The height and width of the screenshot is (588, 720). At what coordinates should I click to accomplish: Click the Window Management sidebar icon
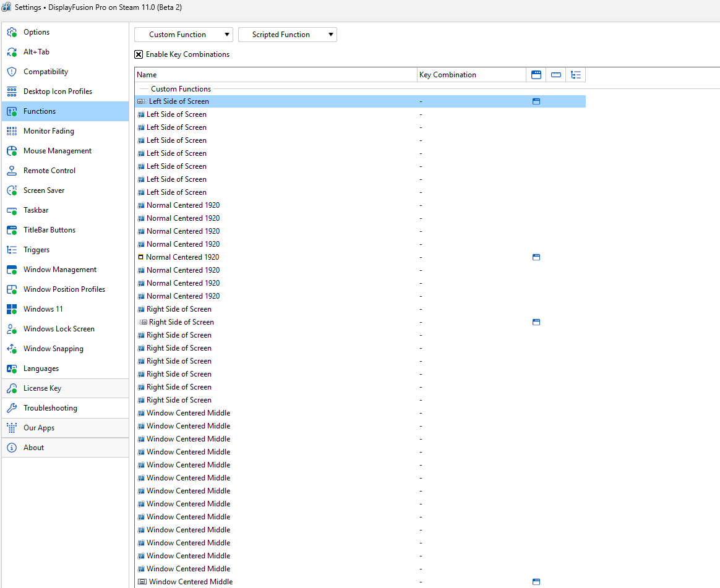click(x=12, y=269)
